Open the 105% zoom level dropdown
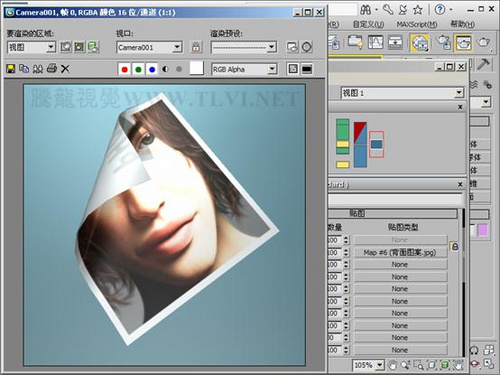 click(380, 365)
